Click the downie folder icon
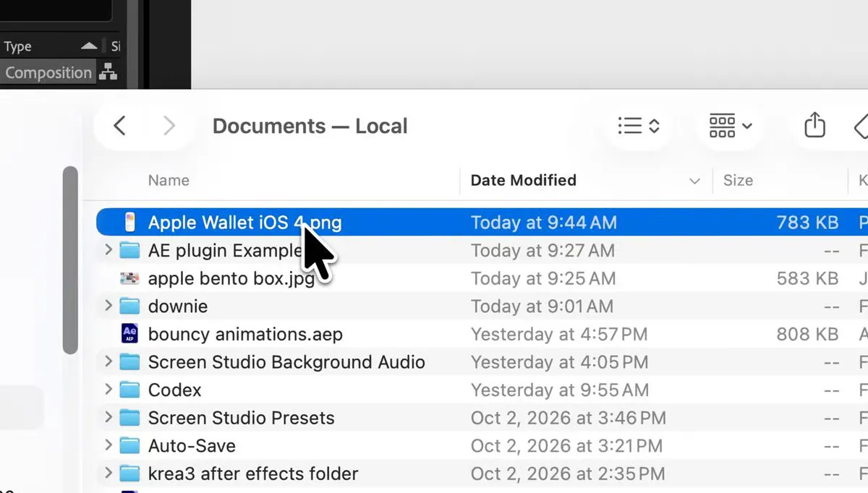The image size is (868, 493). tap(129, 306)
